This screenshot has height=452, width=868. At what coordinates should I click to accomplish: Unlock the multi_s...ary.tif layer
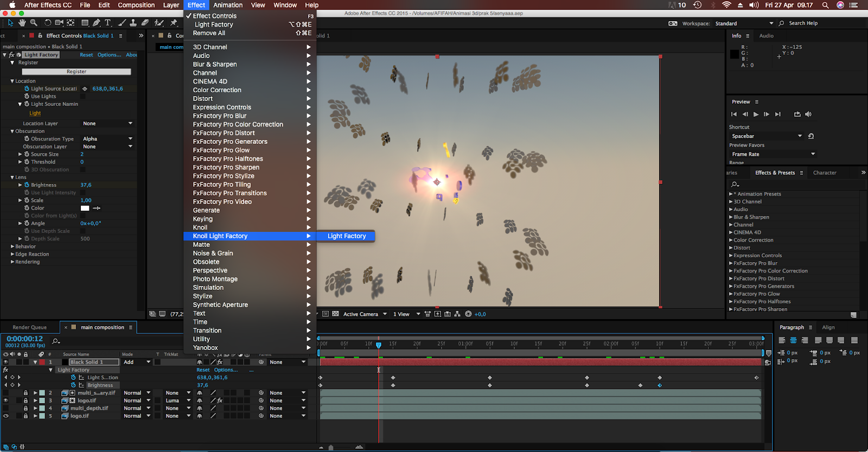[25, 393]
